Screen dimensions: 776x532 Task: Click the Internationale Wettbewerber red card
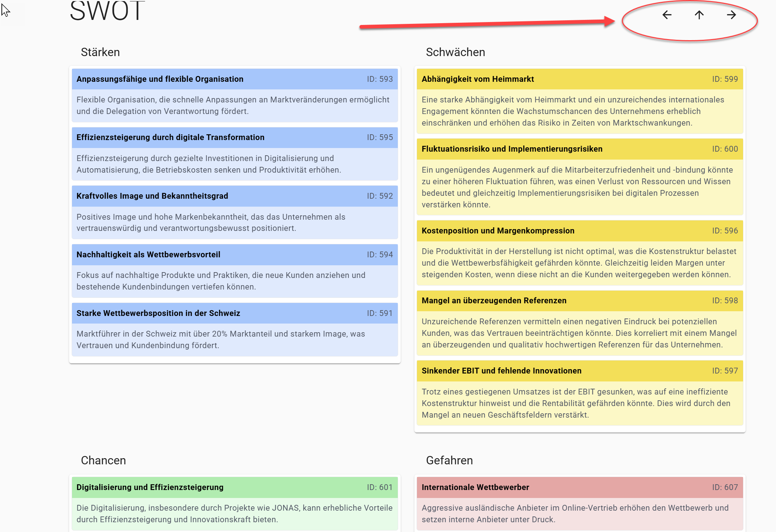coord(475,487)
